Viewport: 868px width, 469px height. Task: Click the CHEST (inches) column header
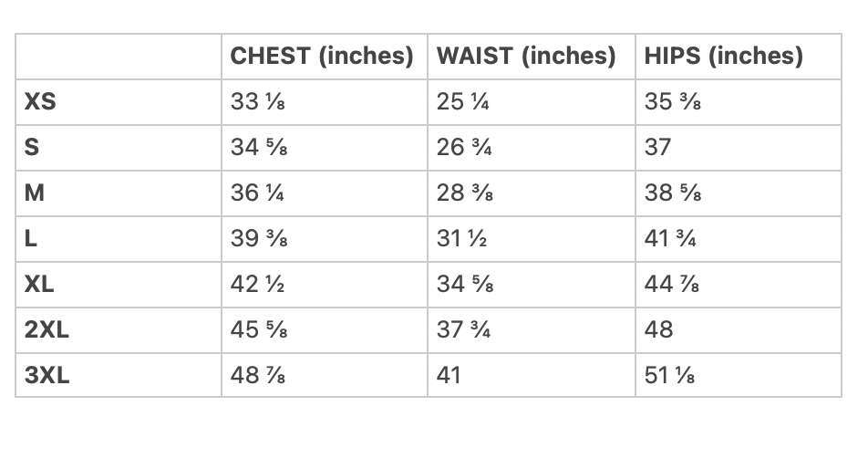[x=322, y=57]
